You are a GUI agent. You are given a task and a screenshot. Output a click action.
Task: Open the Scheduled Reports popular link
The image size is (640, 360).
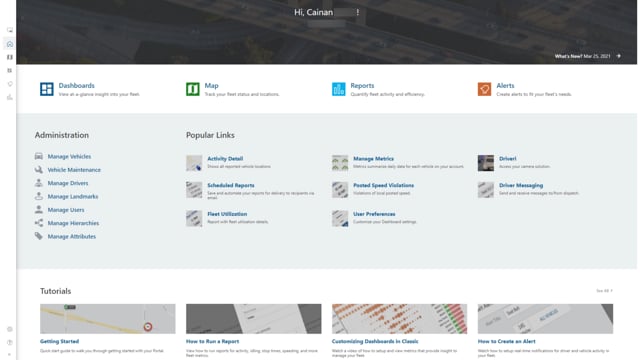[x=231, y=185]
